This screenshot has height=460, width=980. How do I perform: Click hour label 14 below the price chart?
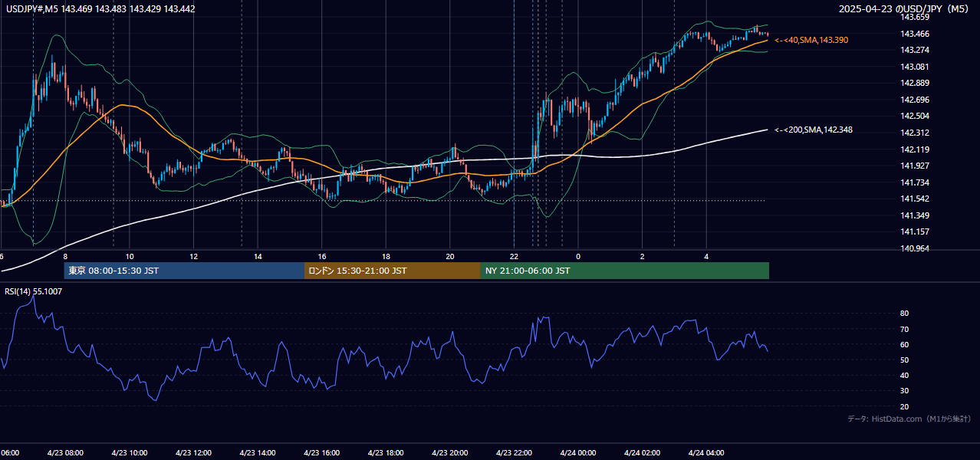258,256
